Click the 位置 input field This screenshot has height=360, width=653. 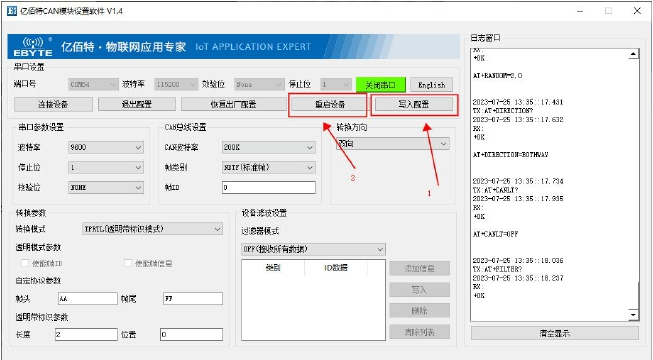pos(192,334)
